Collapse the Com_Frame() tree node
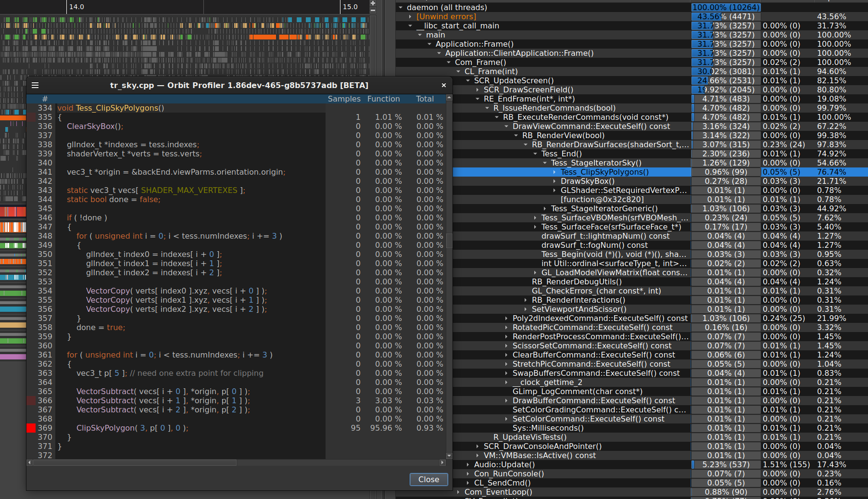This screenshot has width=868, height=499. point(449,62)
